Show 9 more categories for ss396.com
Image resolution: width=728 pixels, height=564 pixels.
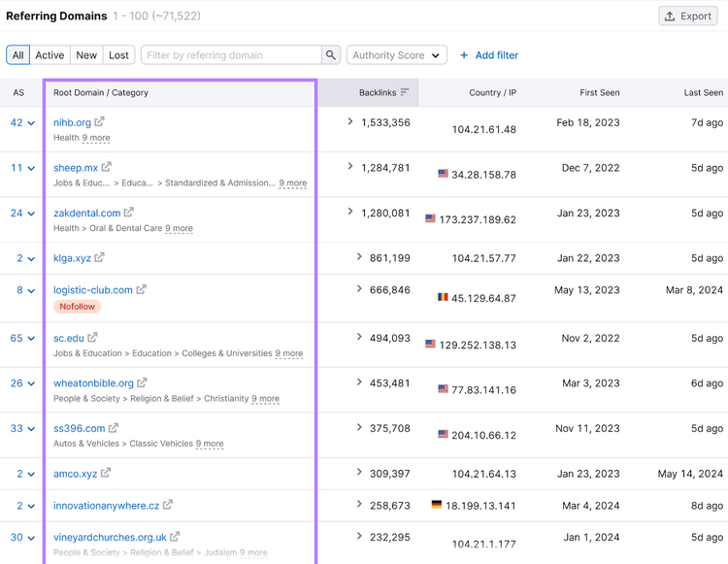click(x=210, y=444)
